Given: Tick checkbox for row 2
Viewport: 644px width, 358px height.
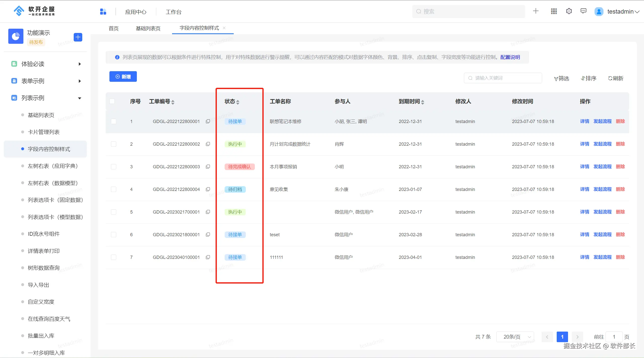Looking at the screenshot, I should [x=114, y=144].
